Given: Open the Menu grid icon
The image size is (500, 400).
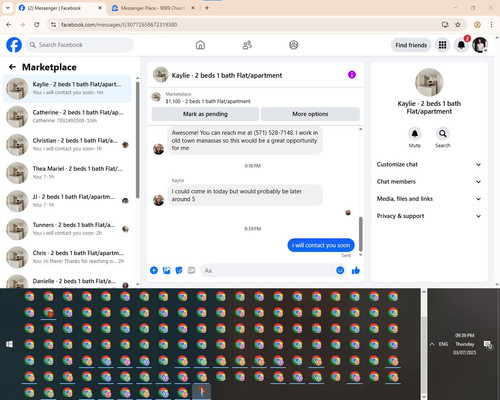Looking at the screenshot, I should pos(442,45).
